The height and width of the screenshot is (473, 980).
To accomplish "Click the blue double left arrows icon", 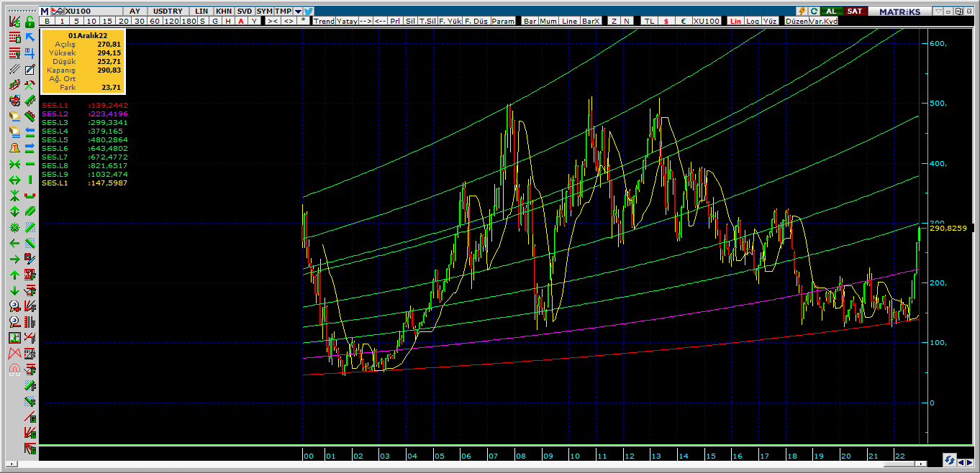I will 30,132.
